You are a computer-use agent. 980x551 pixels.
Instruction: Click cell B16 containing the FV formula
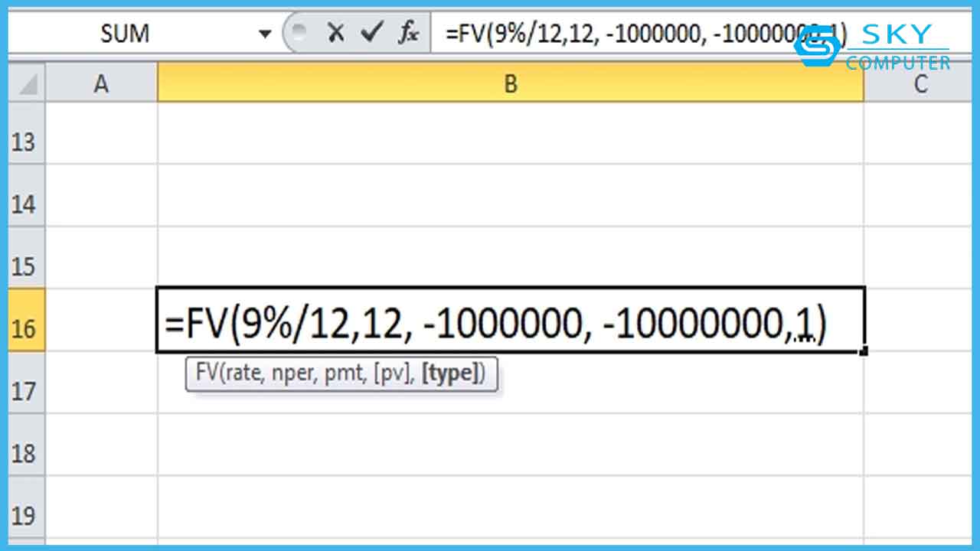511,320
